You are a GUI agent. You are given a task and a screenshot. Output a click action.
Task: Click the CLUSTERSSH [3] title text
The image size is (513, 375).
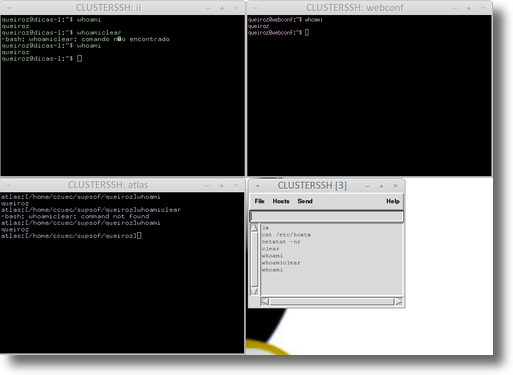pos(312,186)
